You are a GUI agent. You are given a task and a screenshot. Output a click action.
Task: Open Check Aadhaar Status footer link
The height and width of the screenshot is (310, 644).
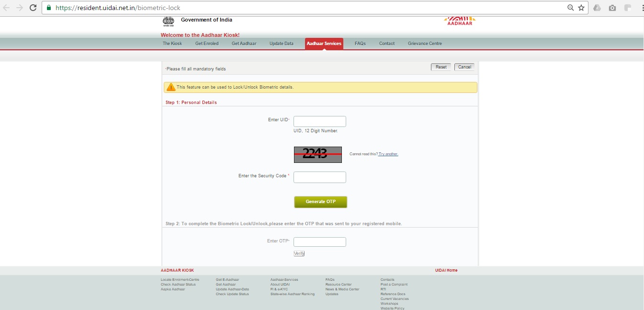click(x=178, y=284)
